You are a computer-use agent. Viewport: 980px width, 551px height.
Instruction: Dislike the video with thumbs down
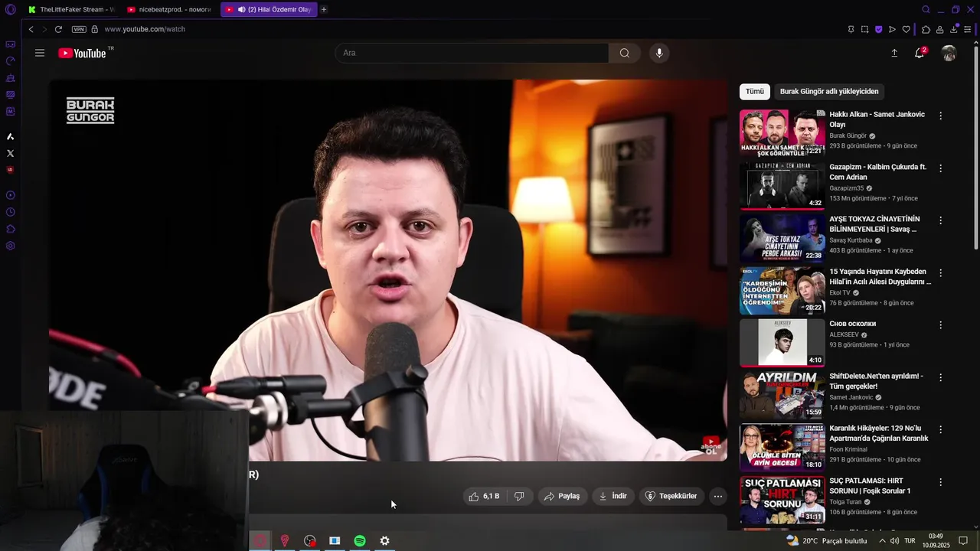pos(519,496)
